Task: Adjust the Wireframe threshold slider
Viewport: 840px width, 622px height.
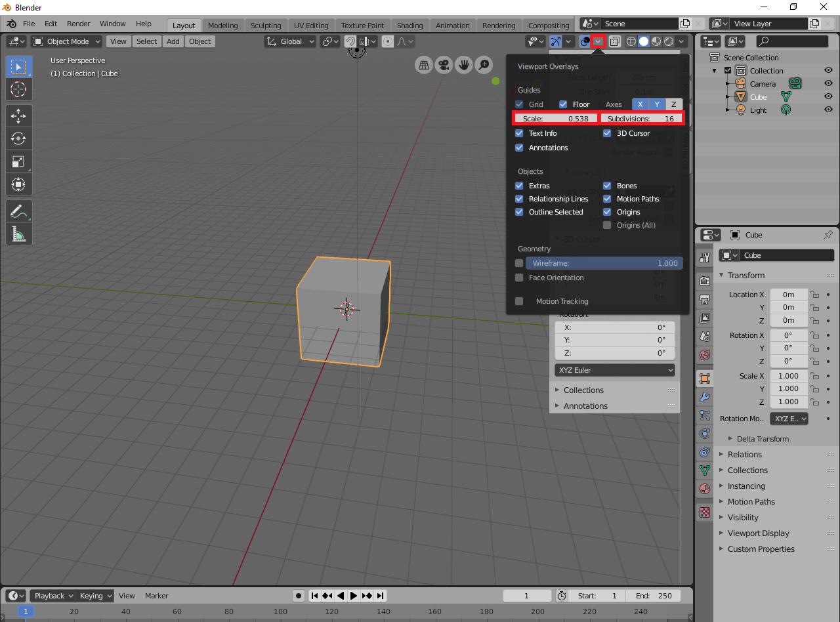Action: [604, 263]
